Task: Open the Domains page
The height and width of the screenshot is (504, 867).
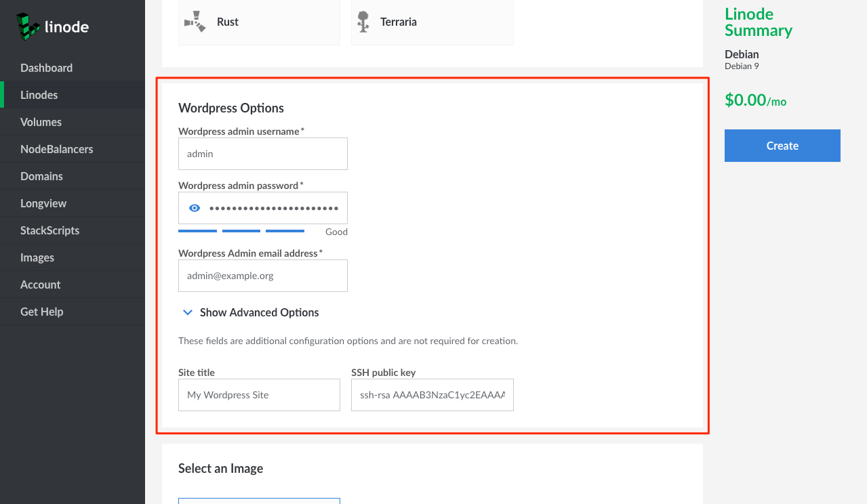Action: point(41,176)
